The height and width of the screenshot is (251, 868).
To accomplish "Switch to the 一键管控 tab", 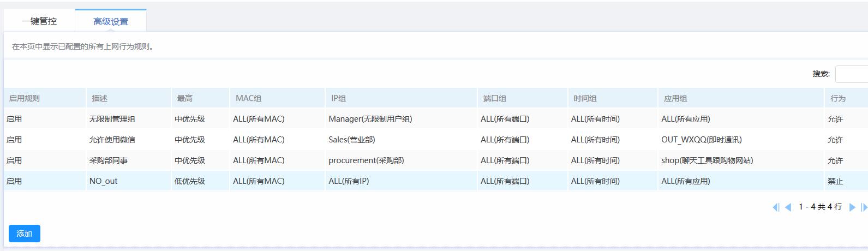I will [39, 21].
